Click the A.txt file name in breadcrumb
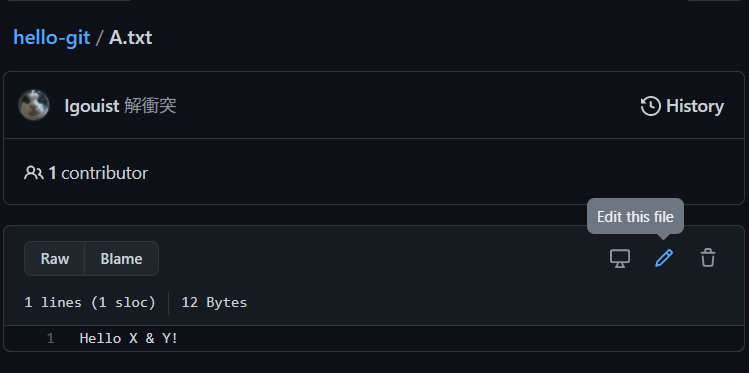Screen dimensions: 749x373 point(130,37)
